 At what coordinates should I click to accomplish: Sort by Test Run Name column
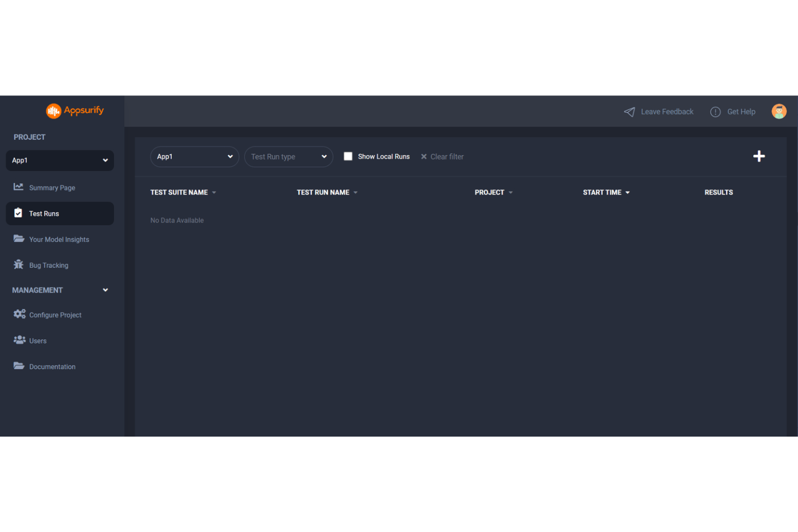pos(327,192)
